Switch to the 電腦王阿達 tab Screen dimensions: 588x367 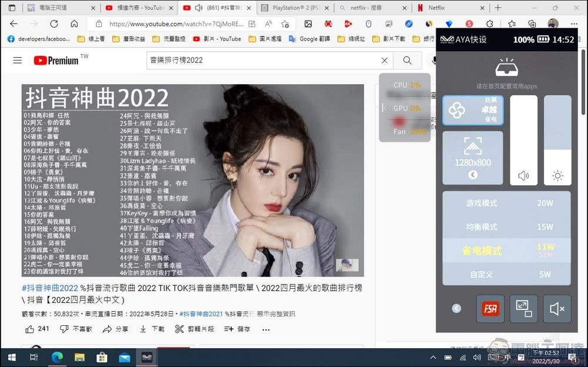coord(61,8)
